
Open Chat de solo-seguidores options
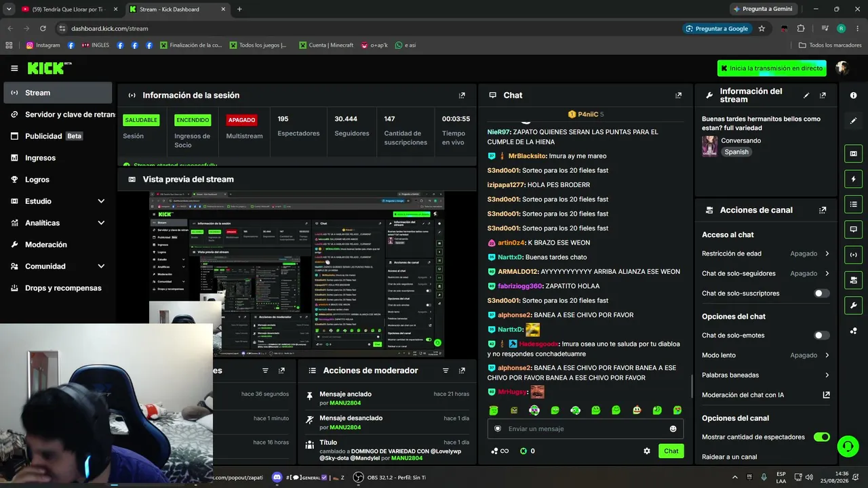[766, 274]
